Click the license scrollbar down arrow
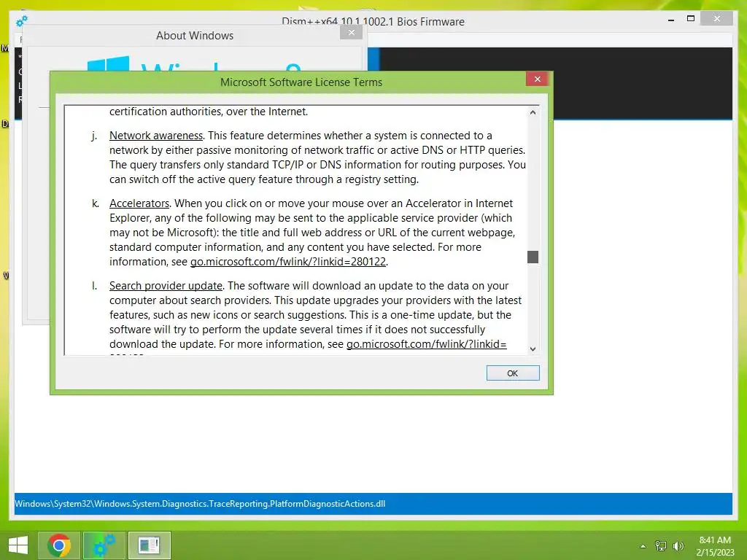Screen dimensions: 747x560 pos(533,349)
